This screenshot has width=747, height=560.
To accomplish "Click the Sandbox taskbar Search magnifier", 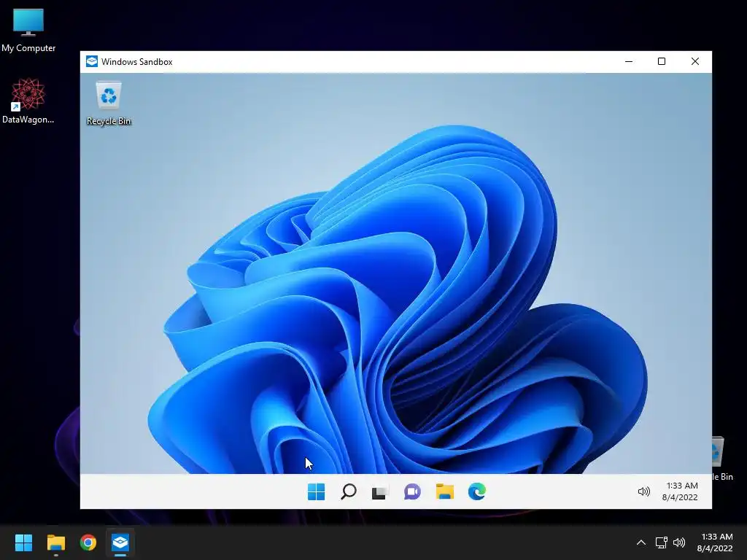I will pos(348,491).
